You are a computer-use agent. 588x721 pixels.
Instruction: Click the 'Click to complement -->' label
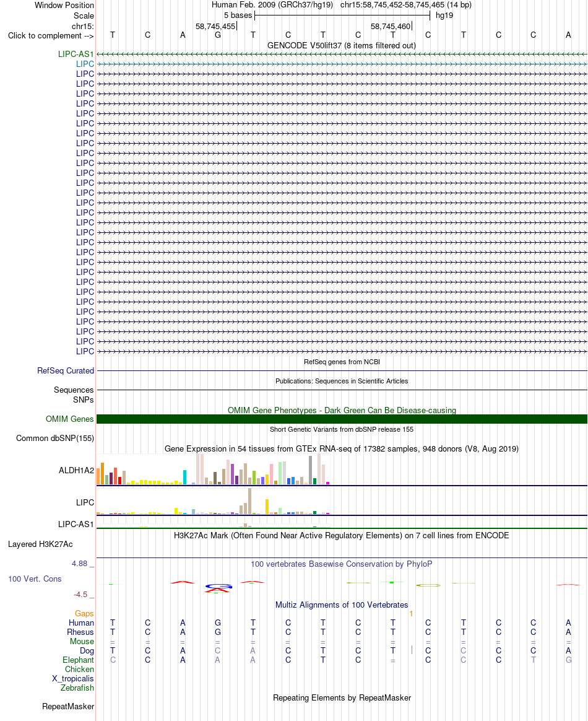click(51, 35)
